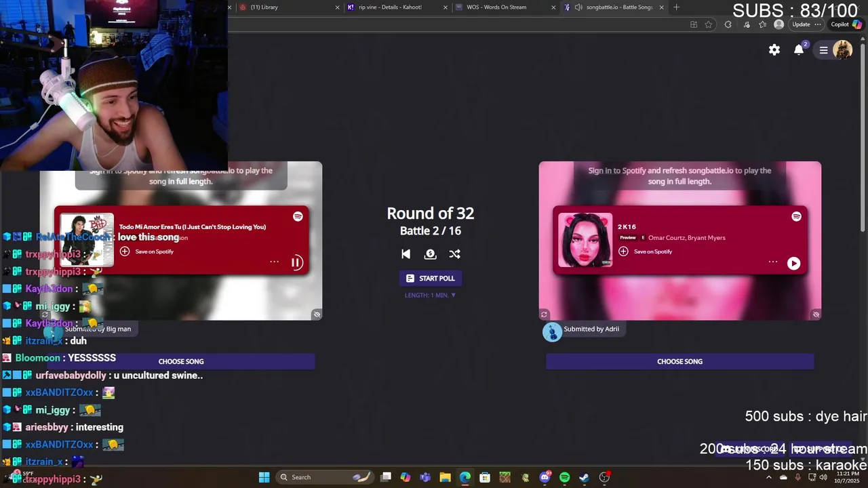Click the 2 K16 song title
This screenshot has width=868, height=488.
tap(627, 227)
